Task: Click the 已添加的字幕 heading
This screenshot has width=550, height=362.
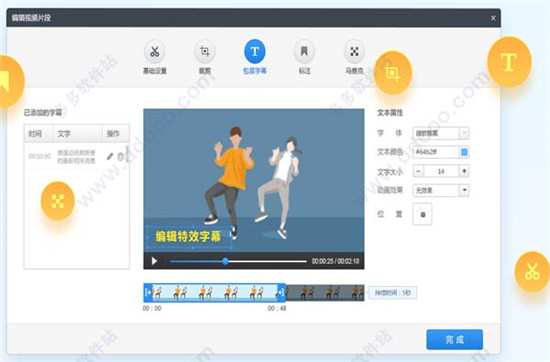Action: pos(43,113)
